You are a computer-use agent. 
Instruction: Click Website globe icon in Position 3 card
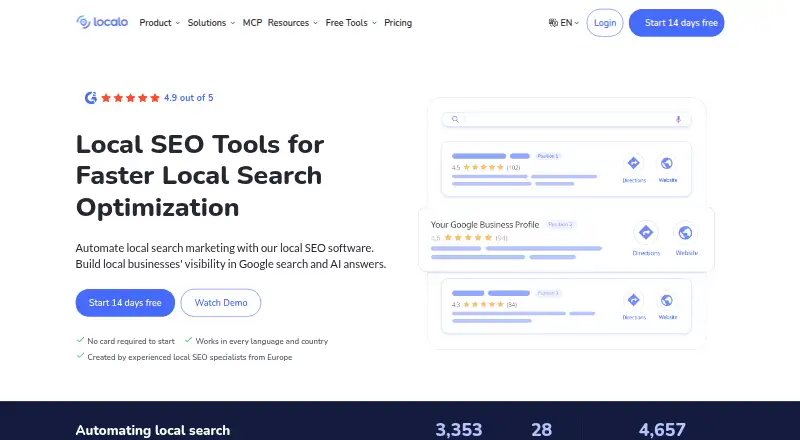click(666, 300)
